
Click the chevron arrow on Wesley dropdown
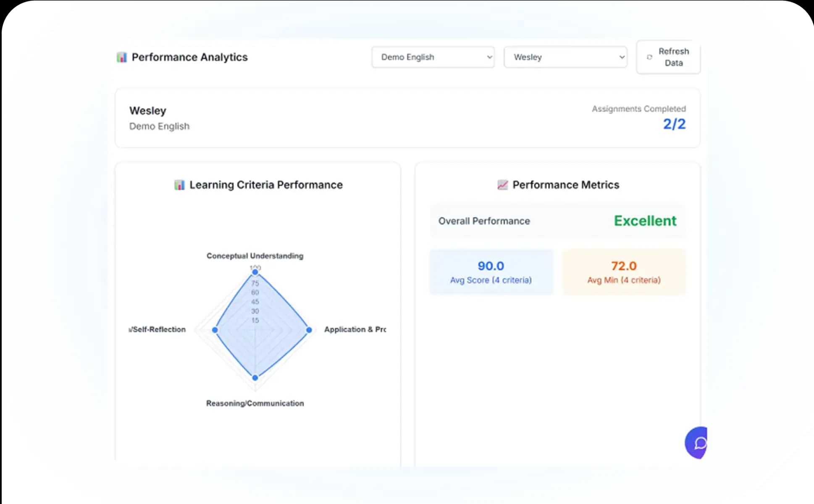(x=622, y=57)
